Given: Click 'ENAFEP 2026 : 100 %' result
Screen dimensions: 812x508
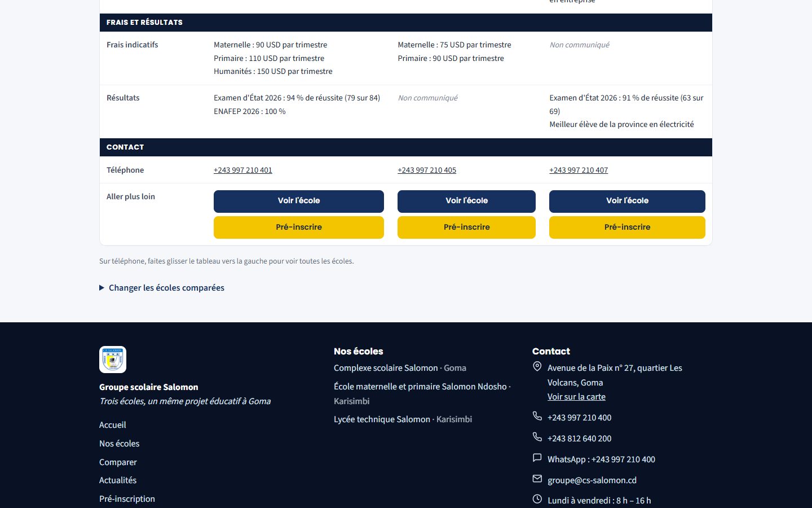Looking at the screenshot, I should pyautogui.click(x=250, y=111).
